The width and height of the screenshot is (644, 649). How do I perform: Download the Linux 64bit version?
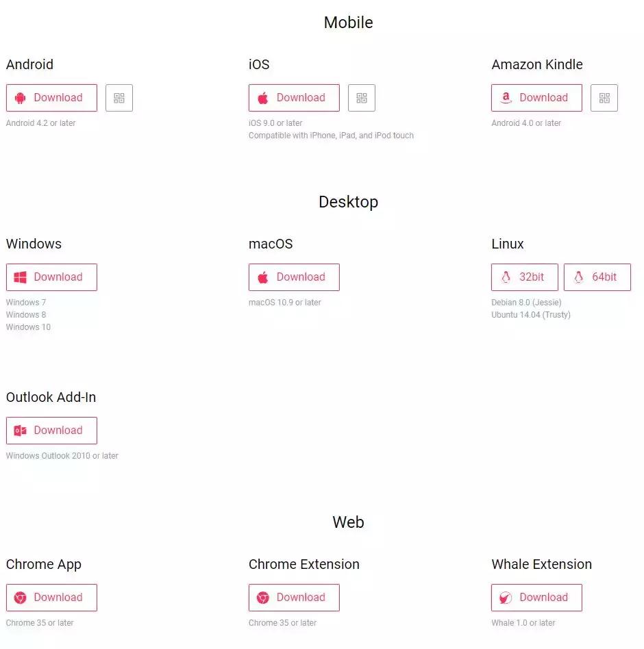[x=597, y=277]
